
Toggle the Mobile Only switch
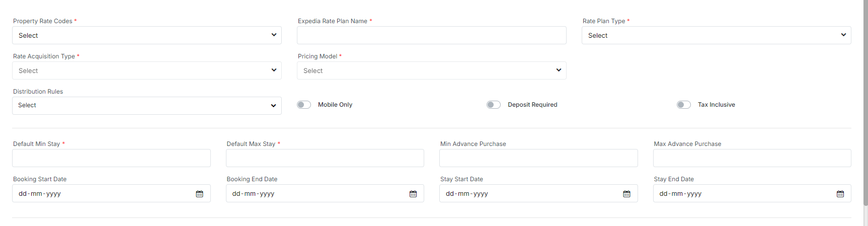pos(304,105)
